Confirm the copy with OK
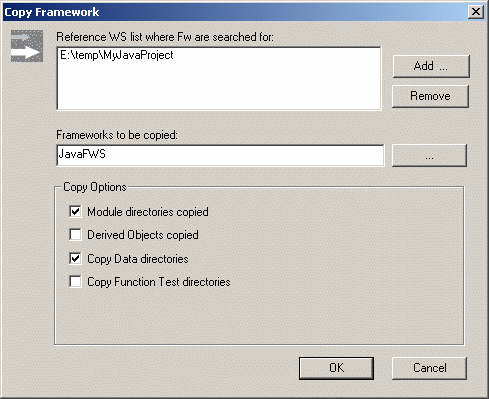The width and height of the screenshot is (489, 399). (x=336, y=368)
